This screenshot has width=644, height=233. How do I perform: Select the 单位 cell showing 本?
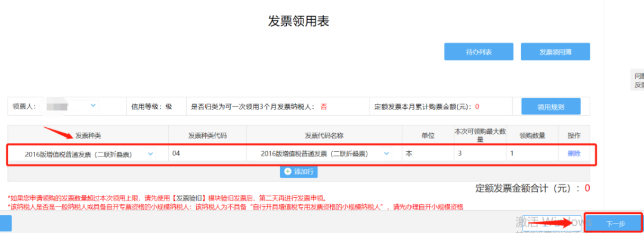point(428,154)
